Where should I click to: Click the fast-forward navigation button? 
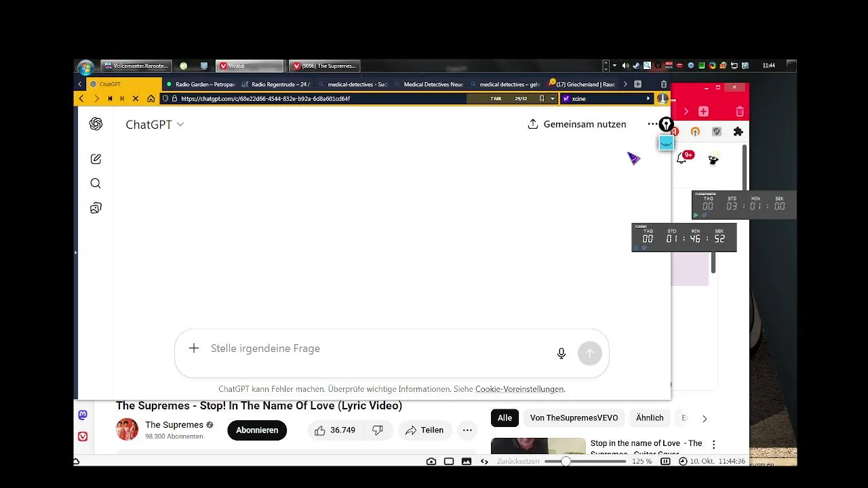(122, 98)
